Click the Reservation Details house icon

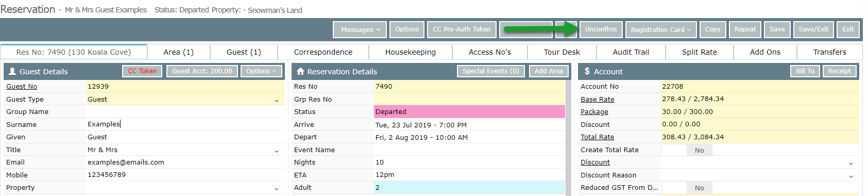[301, 72]
